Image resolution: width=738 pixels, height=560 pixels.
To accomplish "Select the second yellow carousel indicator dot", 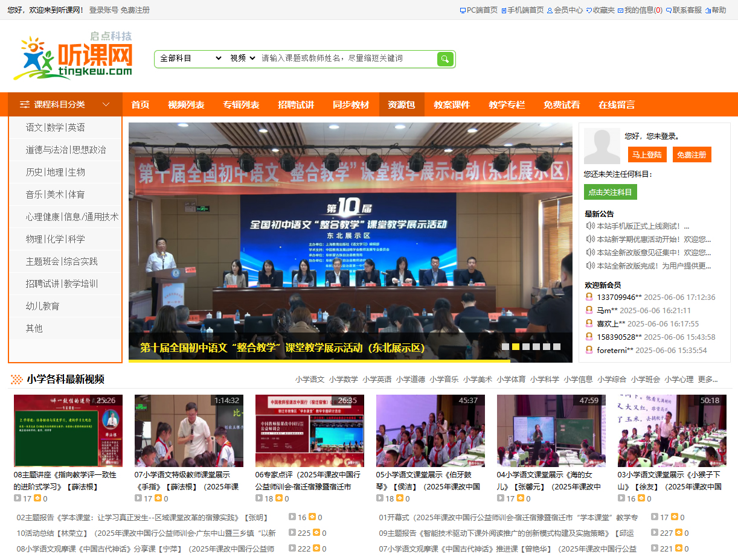I will (x=516, y=347).
